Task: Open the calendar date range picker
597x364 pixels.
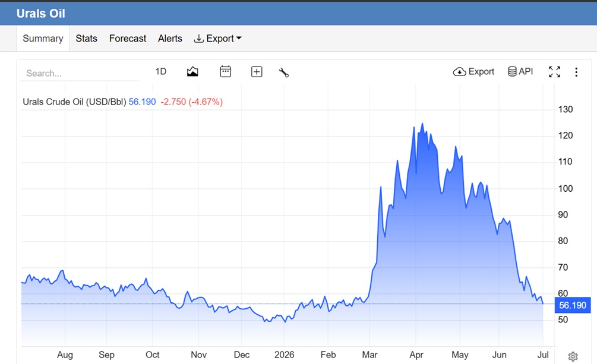Action: coord(225,72)
